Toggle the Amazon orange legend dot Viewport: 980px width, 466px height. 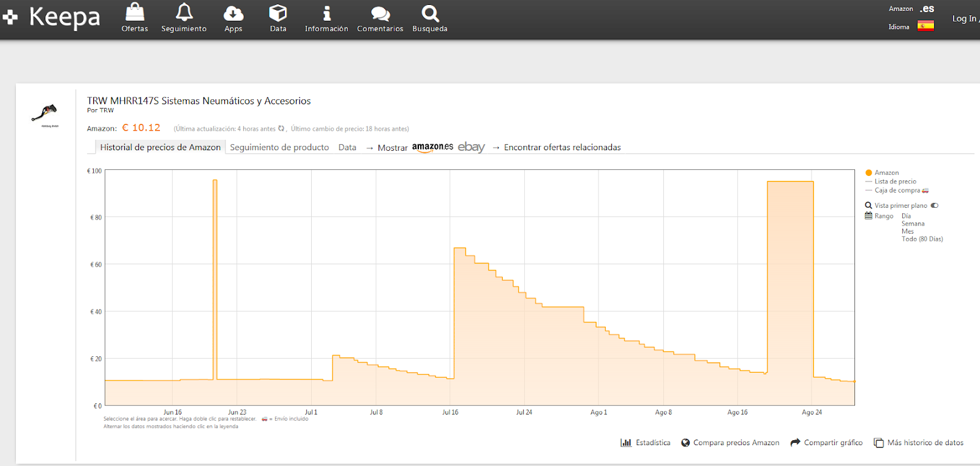(x=869, y=173)
